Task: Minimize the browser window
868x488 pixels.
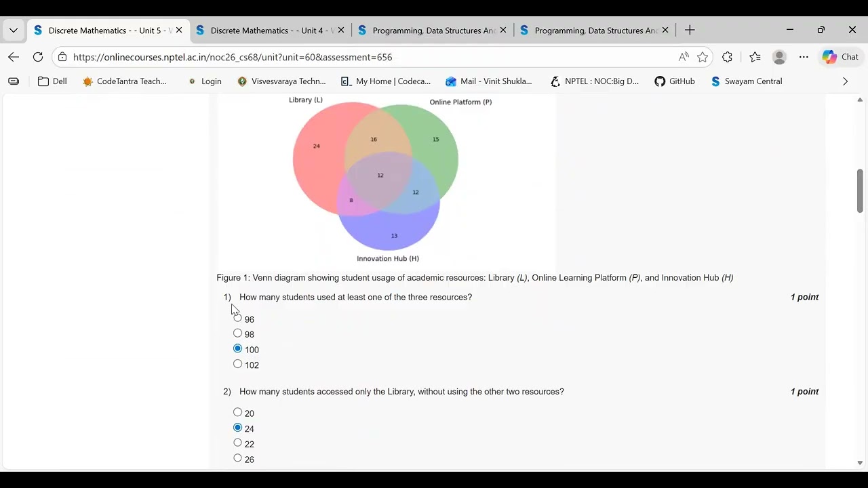Action: [789, 30]
